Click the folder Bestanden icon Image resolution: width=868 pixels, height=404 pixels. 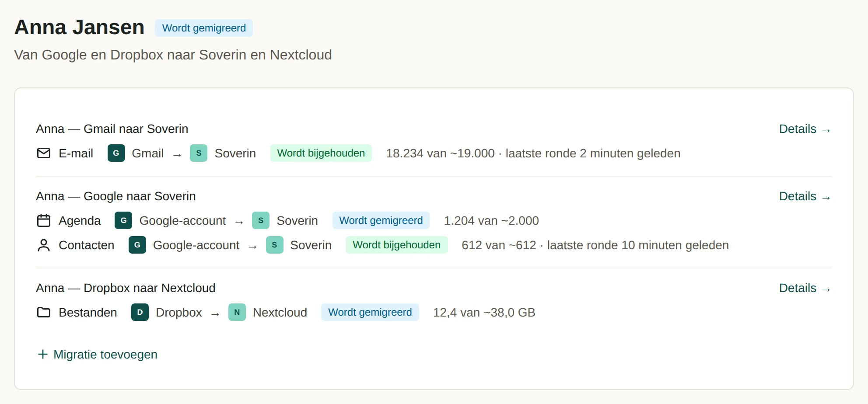(44, 312)
